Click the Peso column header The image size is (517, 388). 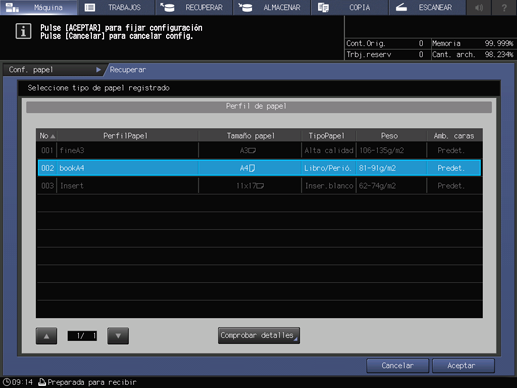tap(391, 136)
